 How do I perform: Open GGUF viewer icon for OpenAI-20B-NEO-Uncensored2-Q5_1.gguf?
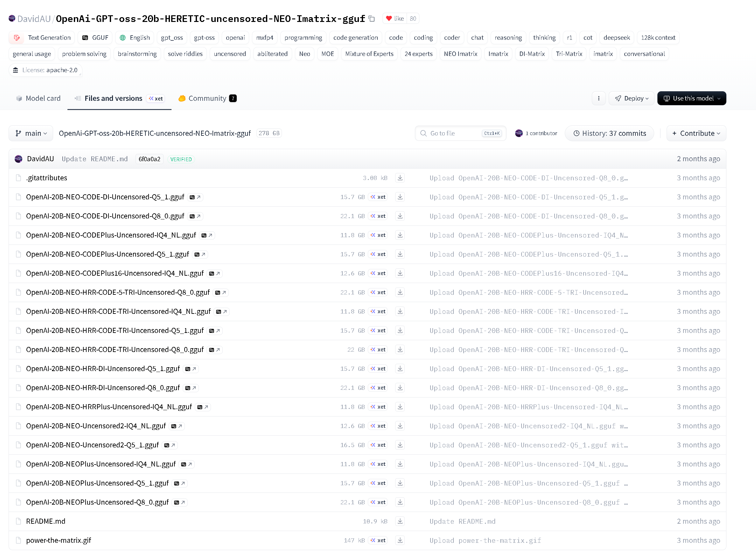point(170,445)
